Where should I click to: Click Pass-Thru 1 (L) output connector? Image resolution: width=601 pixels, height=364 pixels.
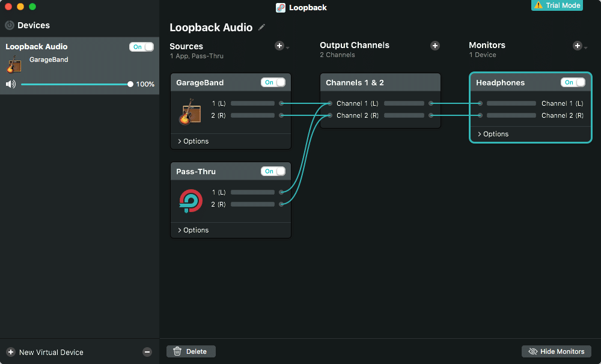click(281, 192)
